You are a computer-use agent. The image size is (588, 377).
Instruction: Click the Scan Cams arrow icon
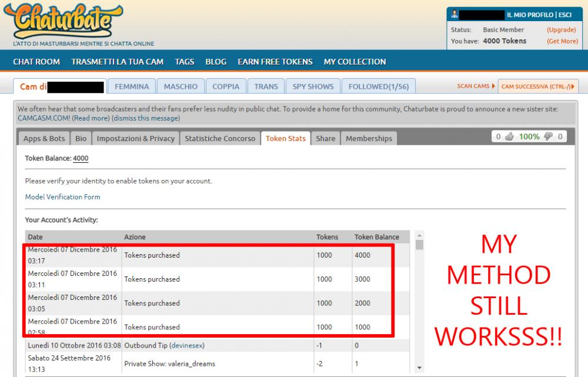(x=493, y=86)
